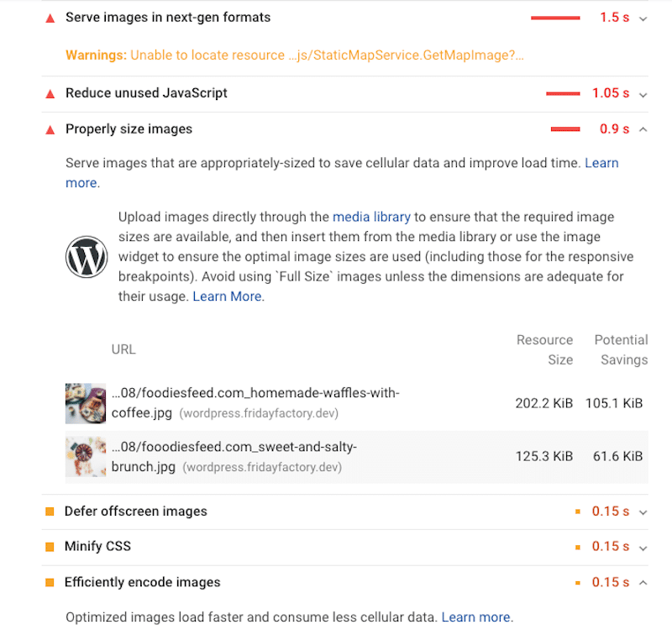Expand the Serve images in next-gen formats audit
Viewport: 672px width, 635px height.
[643, 18]
